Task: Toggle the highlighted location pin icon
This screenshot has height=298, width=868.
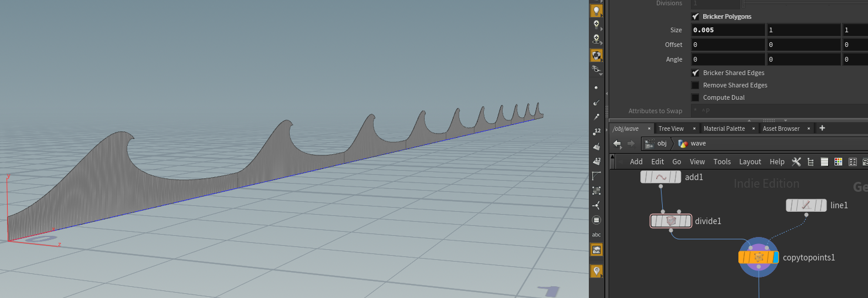Action: tap(596, 271)
